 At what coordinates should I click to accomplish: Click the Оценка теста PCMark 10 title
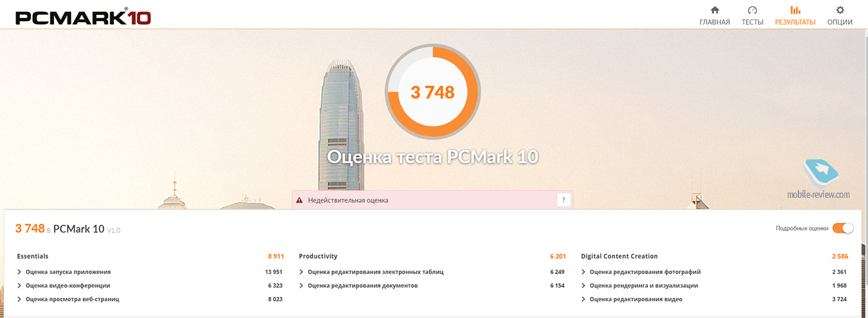[x=433, y=156]
